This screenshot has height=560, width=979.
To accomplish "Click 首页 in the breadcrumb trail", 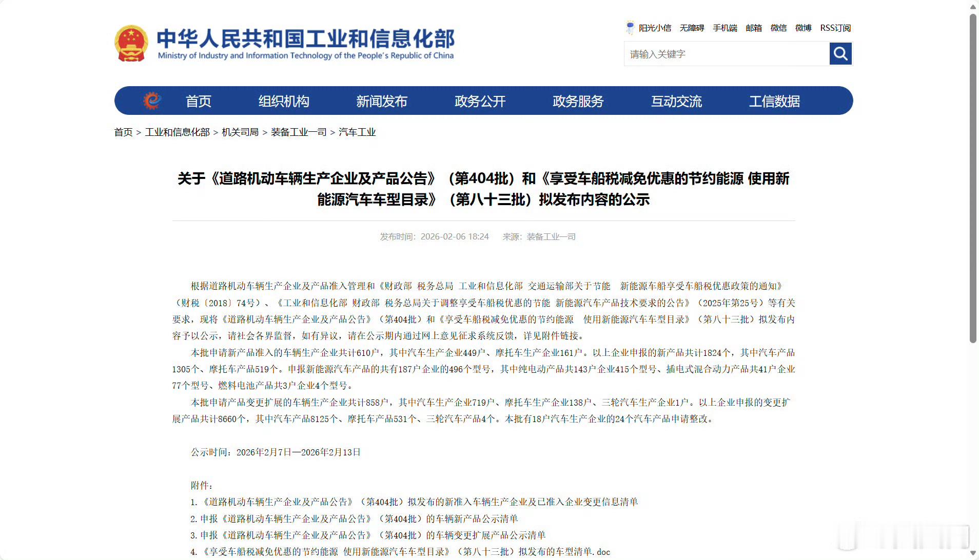I will 124,132.
